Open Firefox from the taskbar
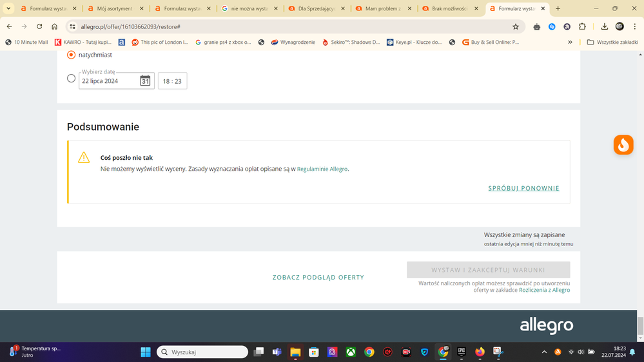This screenshot has height=362, width=644. [x=480, y=352]
